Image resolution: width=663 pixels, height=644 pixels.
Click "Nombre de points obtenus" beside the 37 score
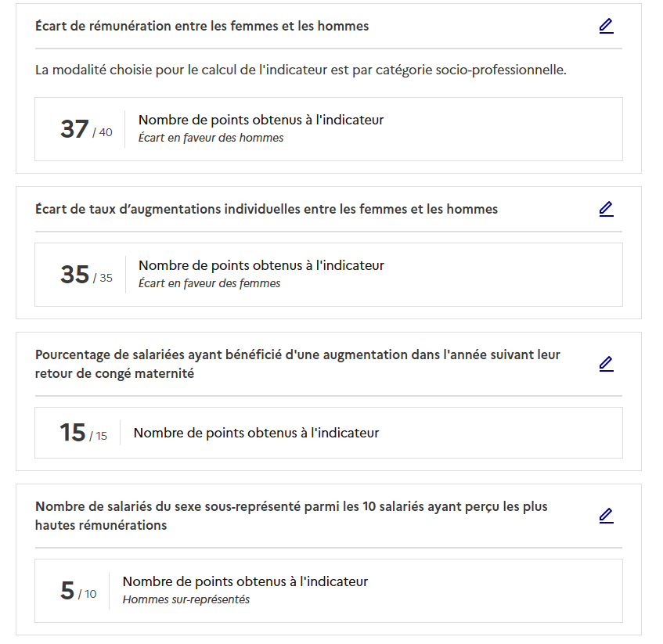pos(261,120)
